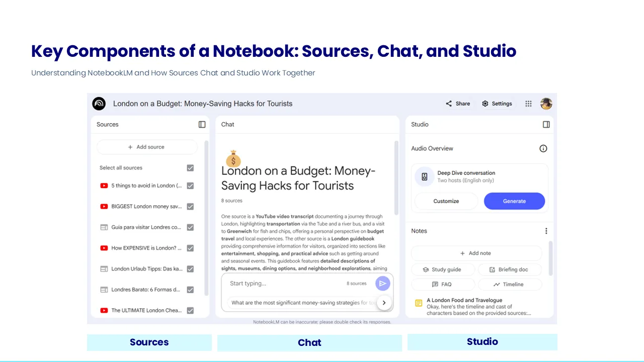Click the Chat panel scrollbar
Viewport: 644px width, 362px height.
point(396,177)
